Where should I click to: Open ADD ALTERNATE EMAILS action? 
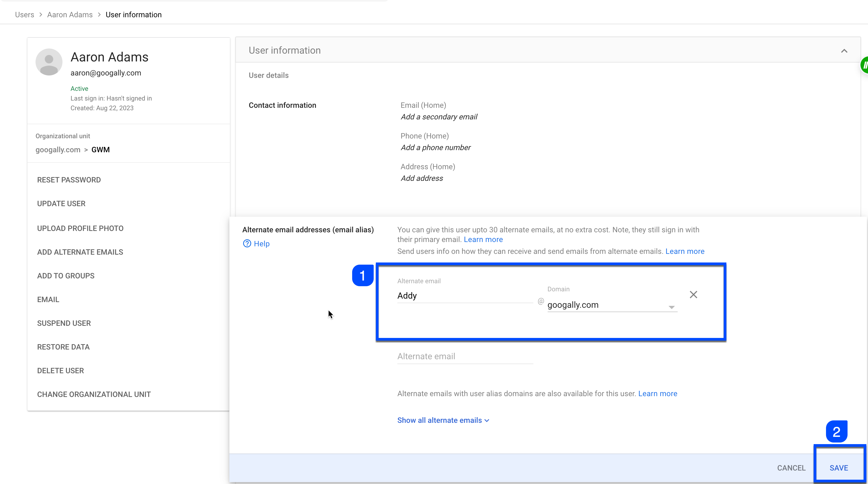click(x=80, y=252)
